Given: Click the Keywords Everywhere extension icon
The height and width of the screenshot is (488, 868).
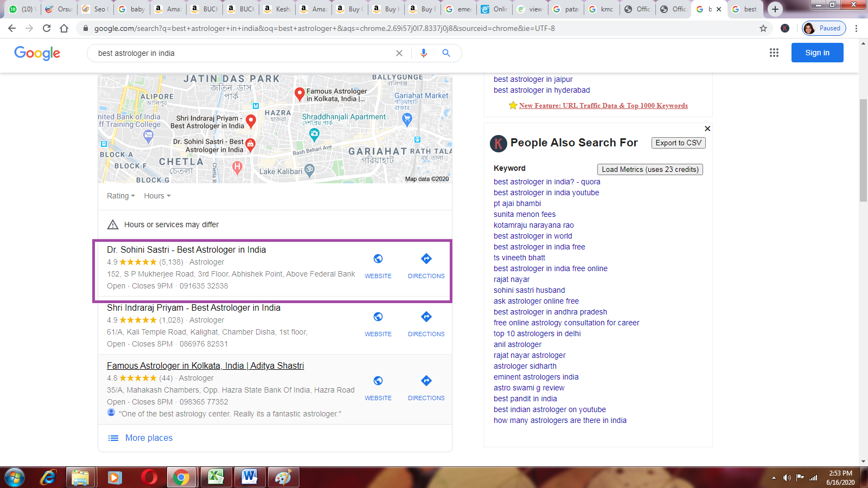Looking at the screenshot, I should coord(785,28).
